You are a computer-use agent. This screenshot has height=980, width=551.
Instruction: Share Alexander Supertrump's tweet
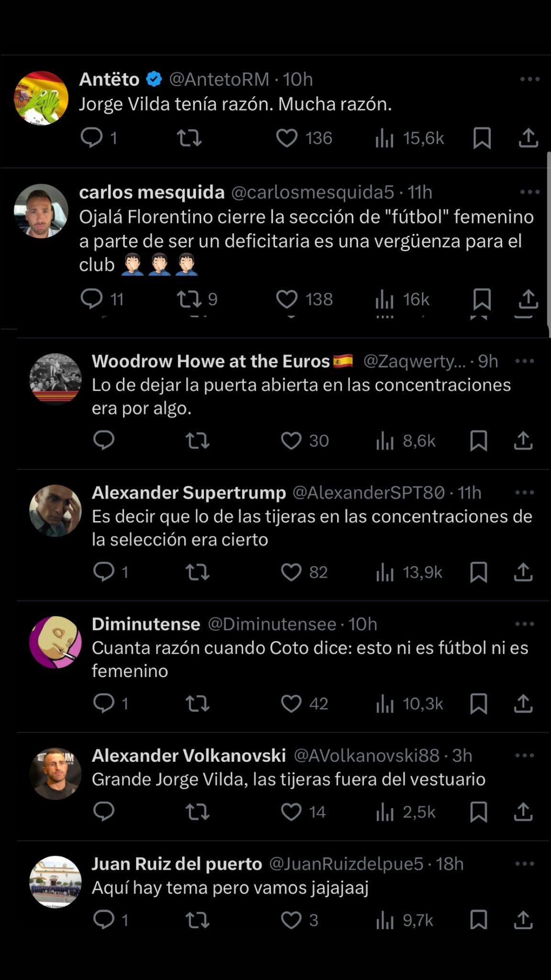tap(523, 572)
